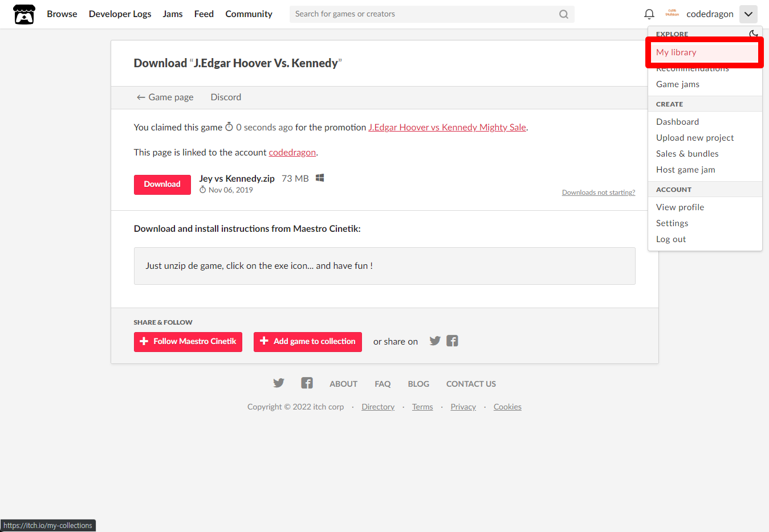This screenshot has width=769, height=532.
Task: Open Developer Logs
Action: 120,14
